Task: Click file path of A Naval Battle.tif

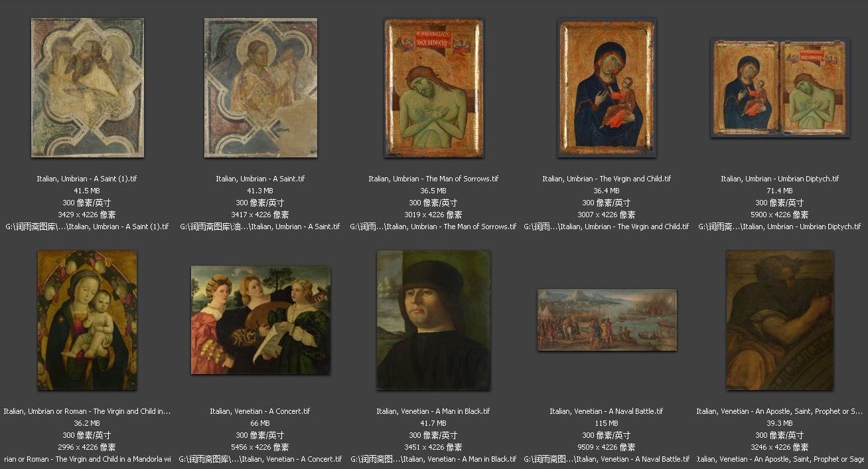Action: click(x=607, y=459)
